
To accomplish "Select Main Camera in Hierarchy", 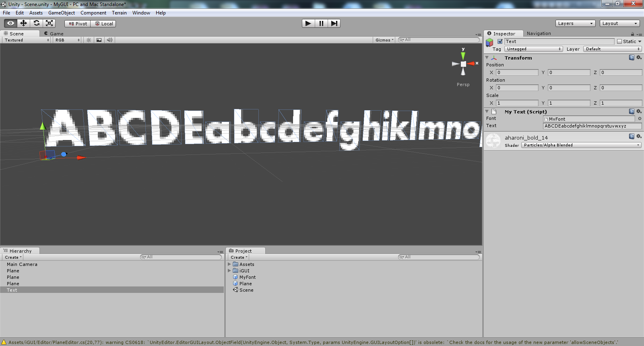I will pos(22,264).
